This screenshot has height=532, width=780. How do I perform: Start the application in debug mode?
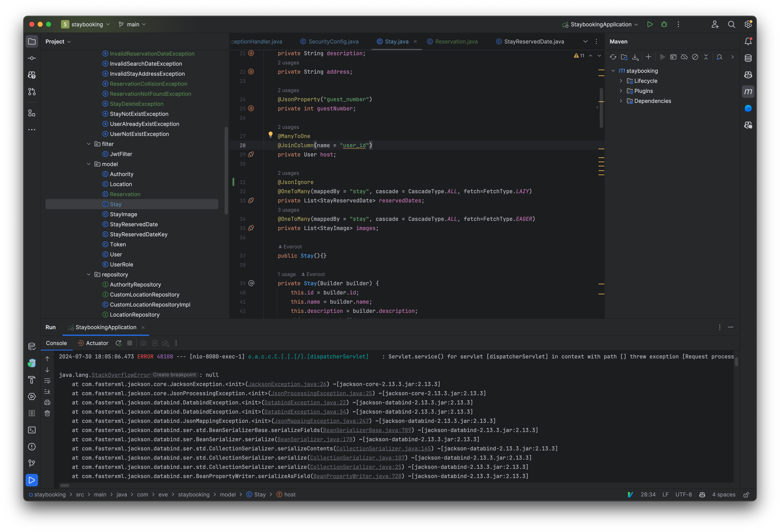click(x=664, y=24)
